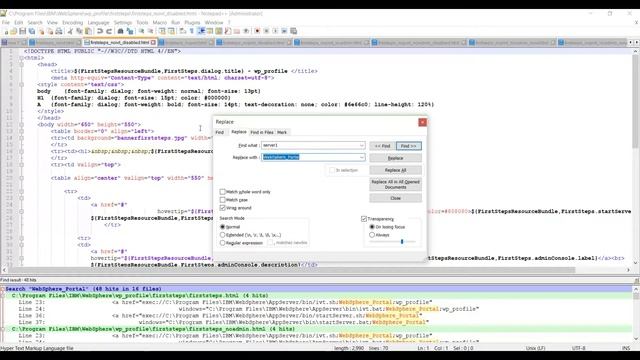Click the Close button in Replace dialog
Screen dimensions: 640x360
point(396,198)
